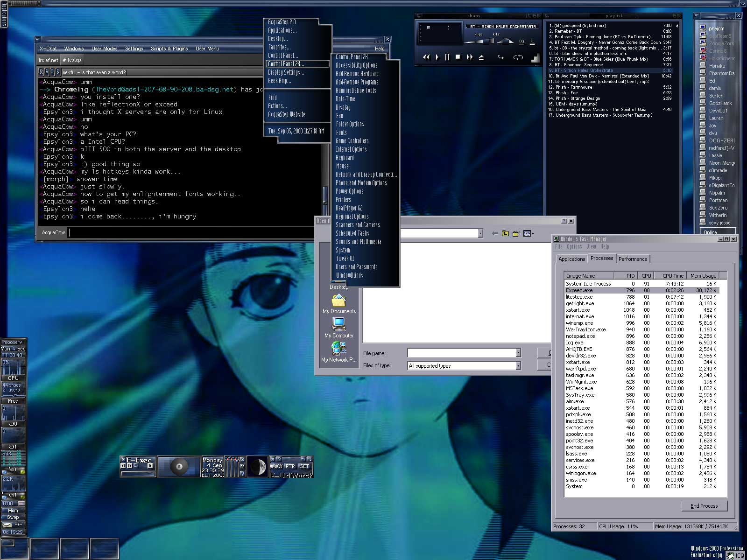Click FTP button in E-UrlWatch epplet
This screenshot has height=560, width=747.
point(290,466)
